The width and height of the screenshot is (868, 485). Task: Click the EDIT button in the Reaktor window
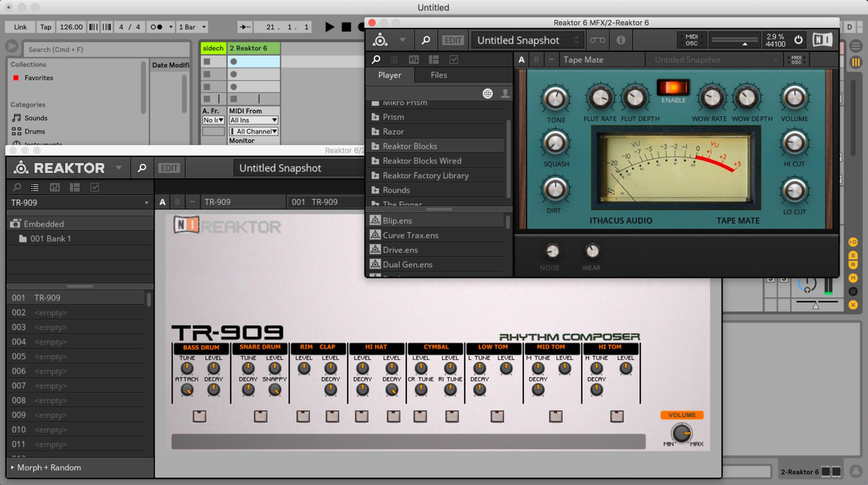tap(169, 168)
